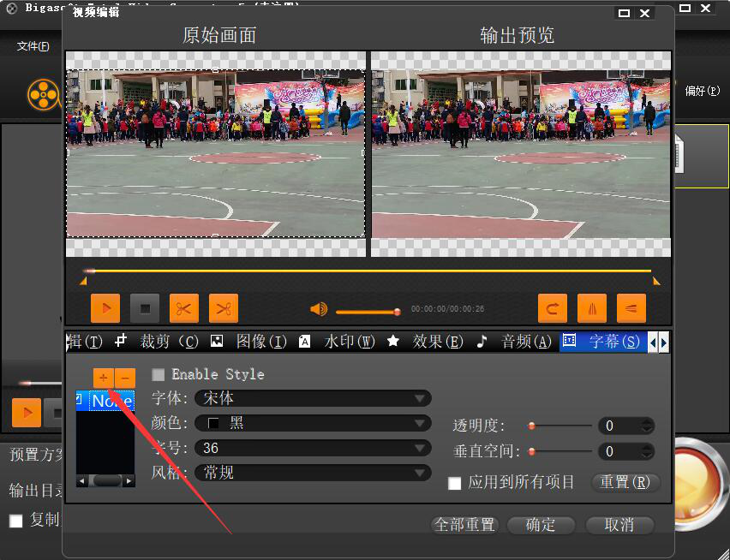Adjust the 垂直空间 value stepper
Image resolution: width=730 pixels, height=560 pixels.
(x=646, y=451)
